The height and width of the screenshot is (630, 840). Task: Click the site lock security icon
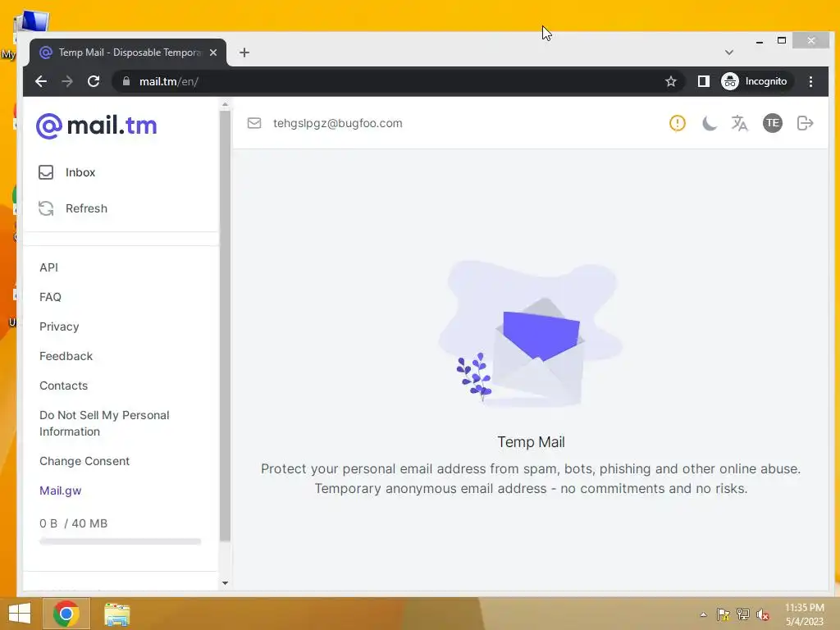[x=126, y=81]
